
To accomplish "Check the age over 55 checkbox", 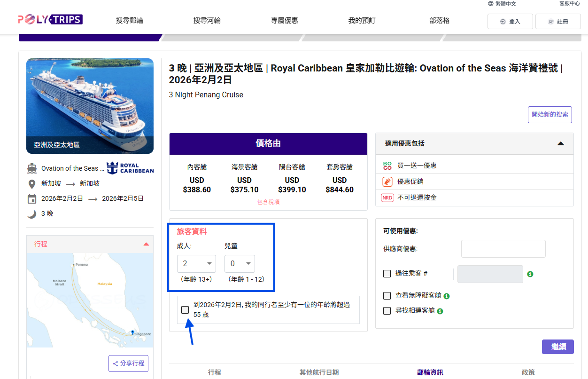I will 185,310.
